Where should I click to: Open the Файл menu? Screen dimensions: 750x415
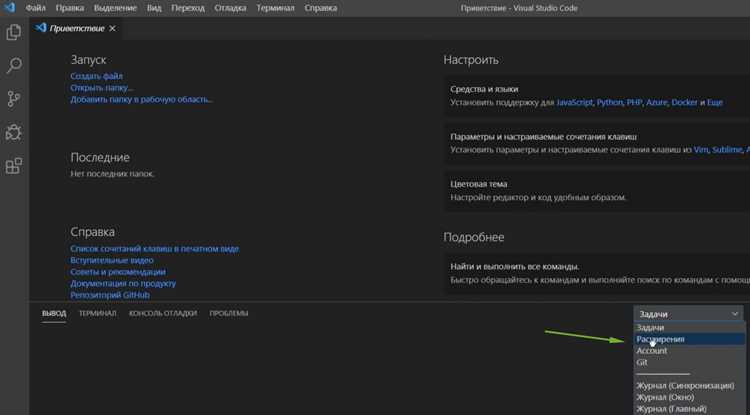point(36,8)
